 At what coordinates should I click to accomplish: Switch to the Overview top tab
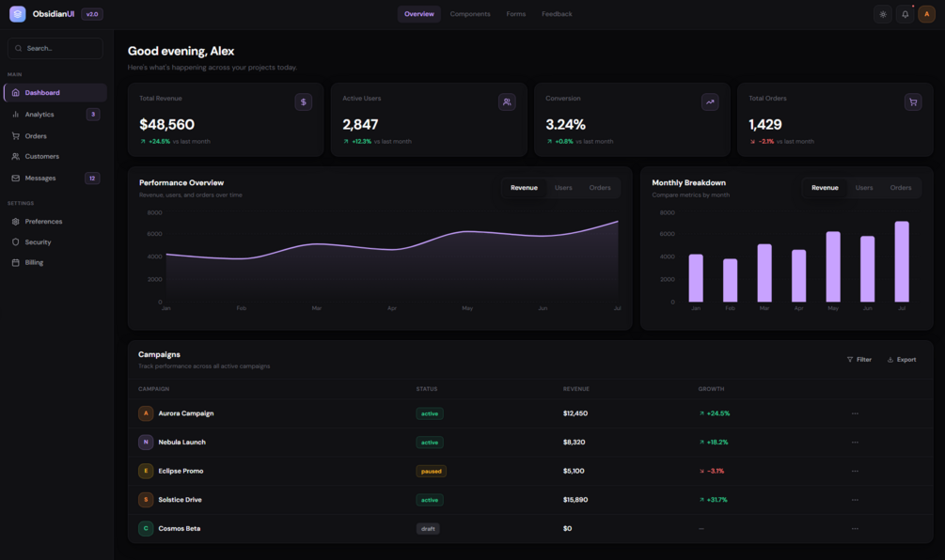click(x=418, y=14)
